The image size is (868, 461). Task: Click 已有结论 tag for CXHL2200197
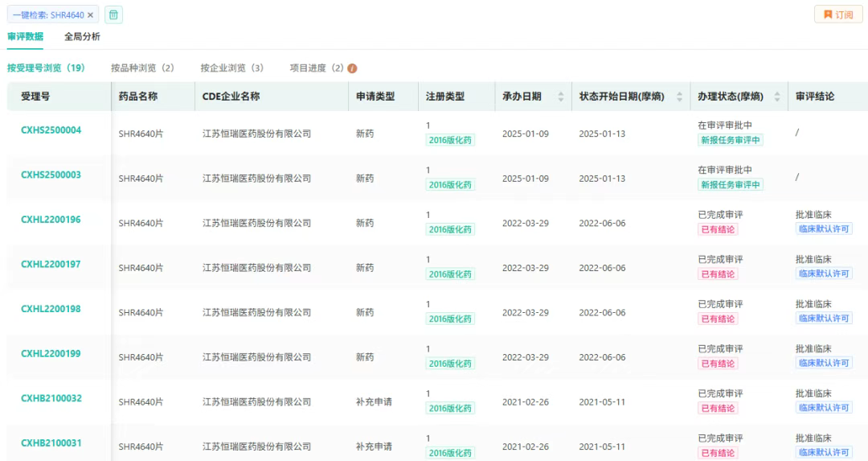click(718, 274)
